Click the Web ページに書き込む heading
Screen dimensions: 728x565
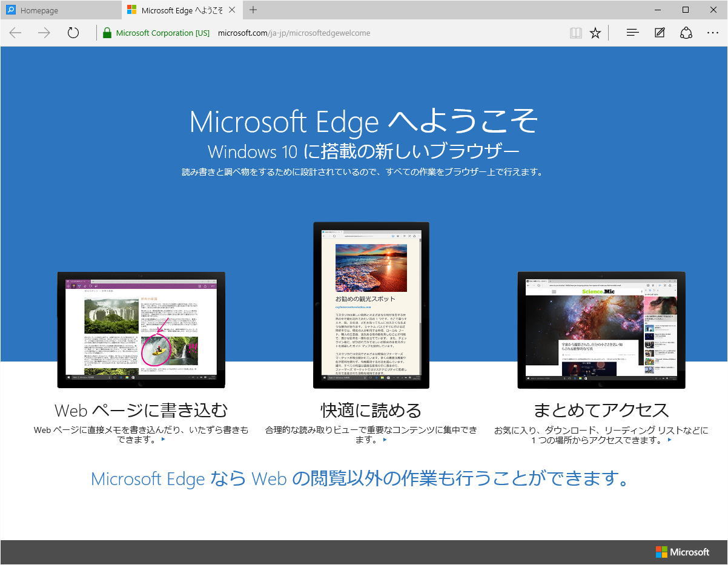141,411
